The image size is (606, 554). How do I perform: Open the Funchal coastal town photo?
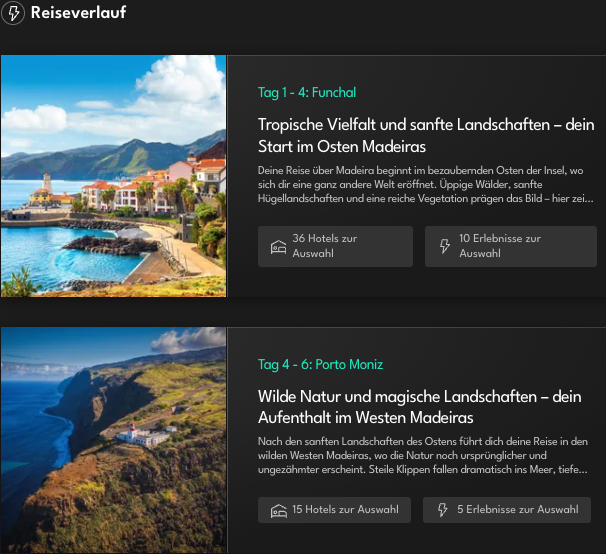click(113, 176)
